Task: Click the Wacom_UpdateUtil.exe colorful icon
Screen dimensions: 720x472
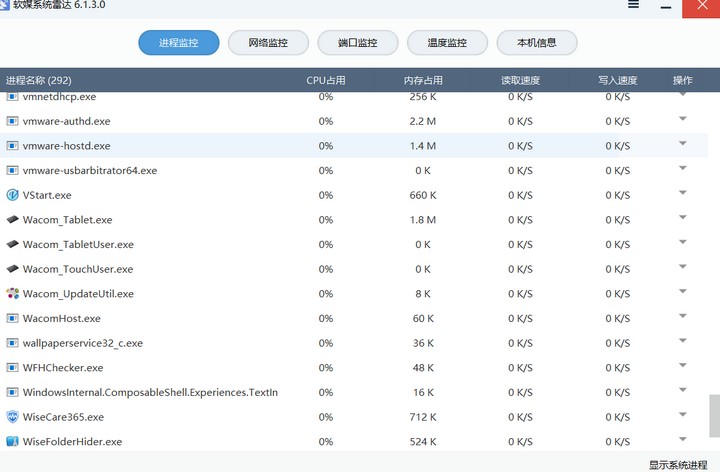Action: tap(13, 294)
